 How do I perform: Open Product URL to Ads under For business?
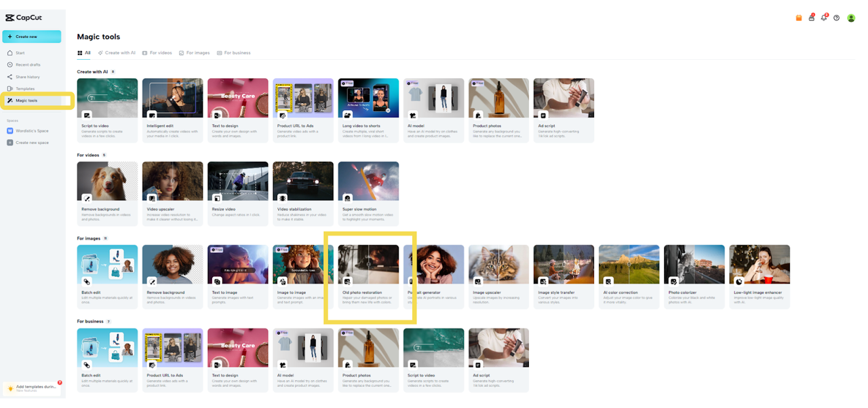pyautogui.click(x=172, y=360)
